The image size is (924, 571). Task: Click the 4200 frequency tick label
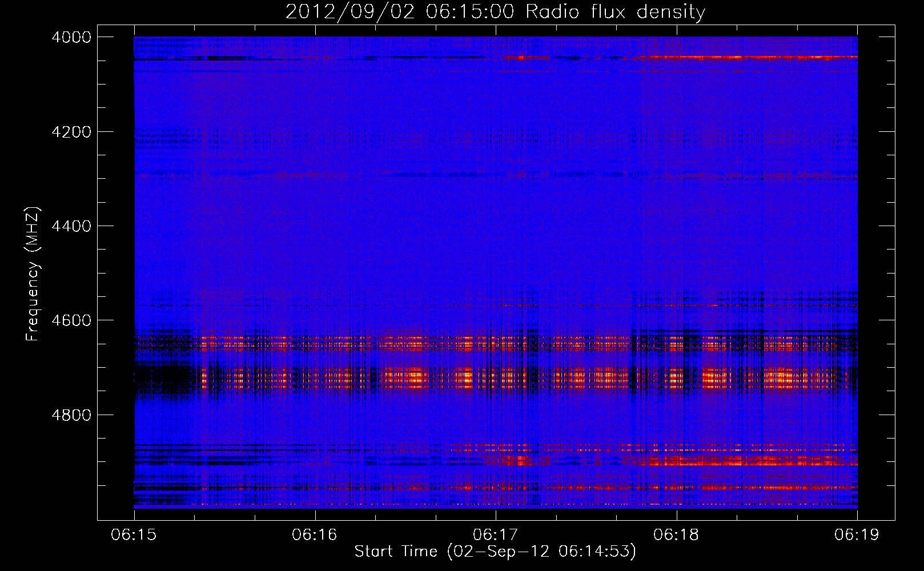coord(71,132)
